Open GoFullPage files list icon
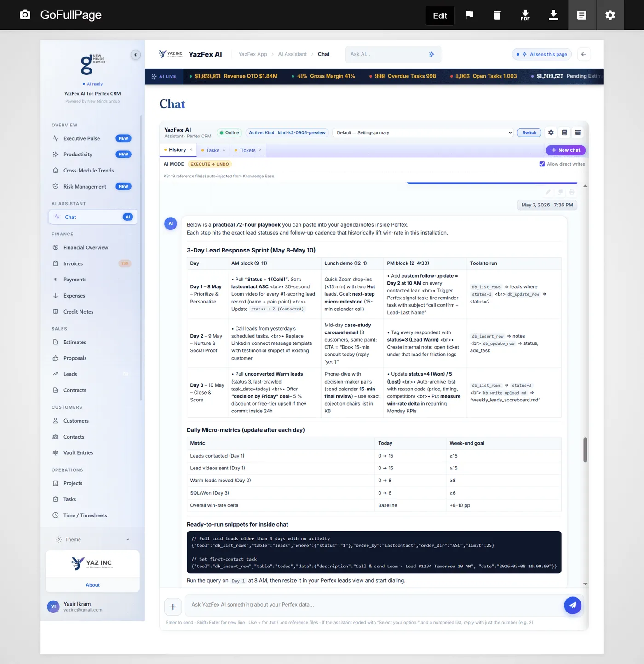The width and height of the screenshot is (644, 664). 582,15
